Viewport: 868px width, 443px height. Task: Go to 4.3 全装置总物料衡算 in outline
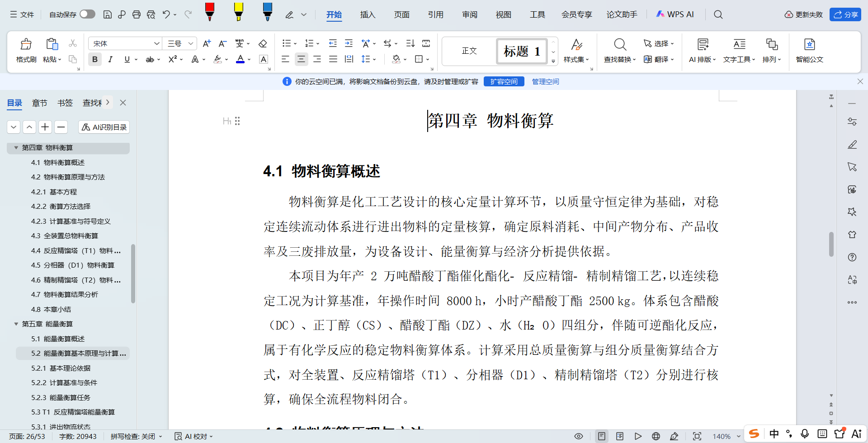click(65, 236)
